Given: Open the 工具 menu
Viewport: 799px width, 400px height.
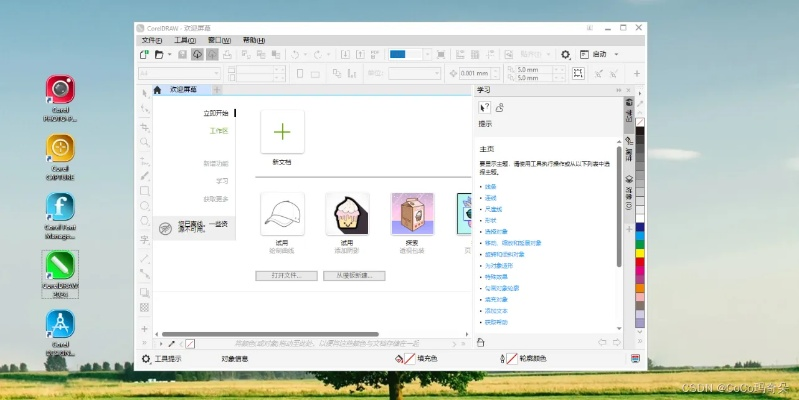Looking at the screenshot, I should point(184,40).
